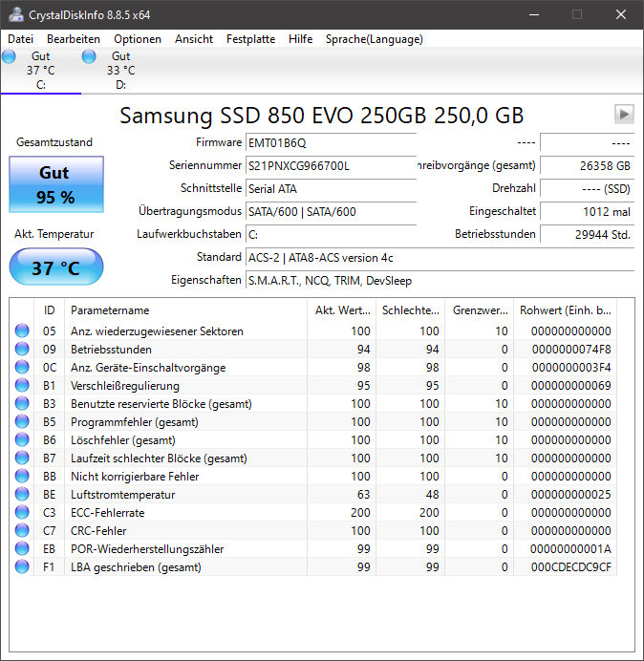The height and width of the screenshot is (661, 644).
Task: Click status orb for Programmfehler B5 row
Action: click(x=22, y=421)
